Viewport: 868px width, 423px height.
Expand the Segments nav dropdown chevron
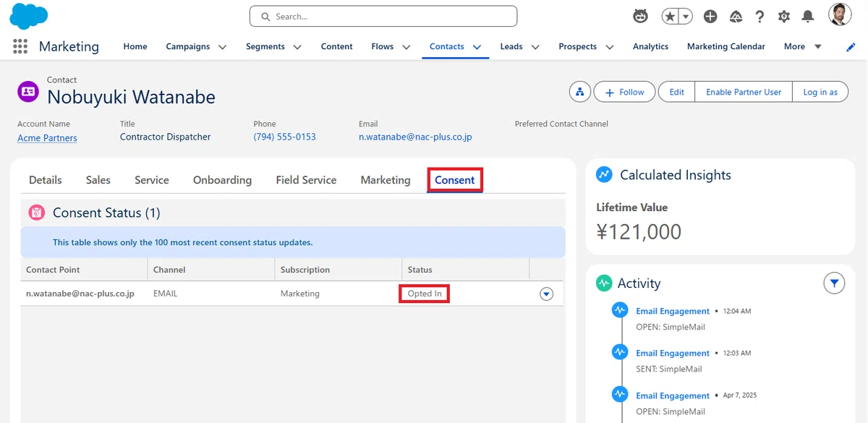[x=297, y=47]
